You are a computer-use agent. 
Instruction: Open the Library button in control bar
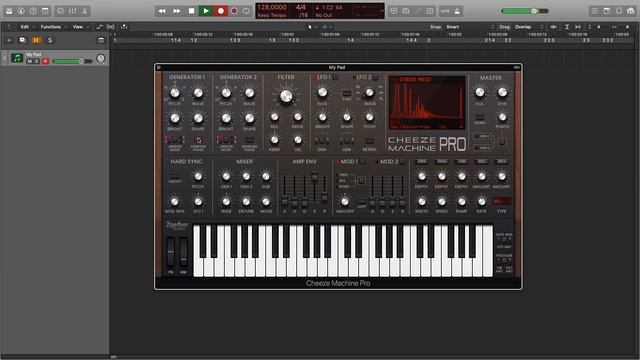pyautogui.click(x=9, y=11)
